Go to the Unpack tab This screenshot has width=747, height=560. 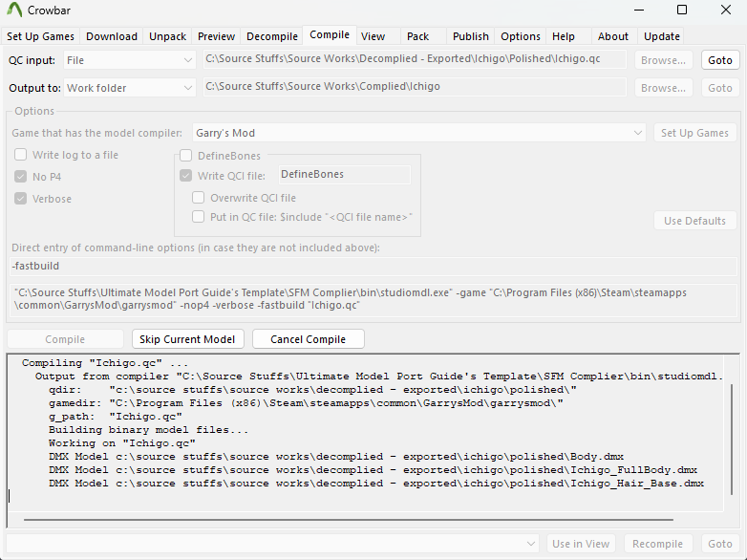tap(167, 36)
